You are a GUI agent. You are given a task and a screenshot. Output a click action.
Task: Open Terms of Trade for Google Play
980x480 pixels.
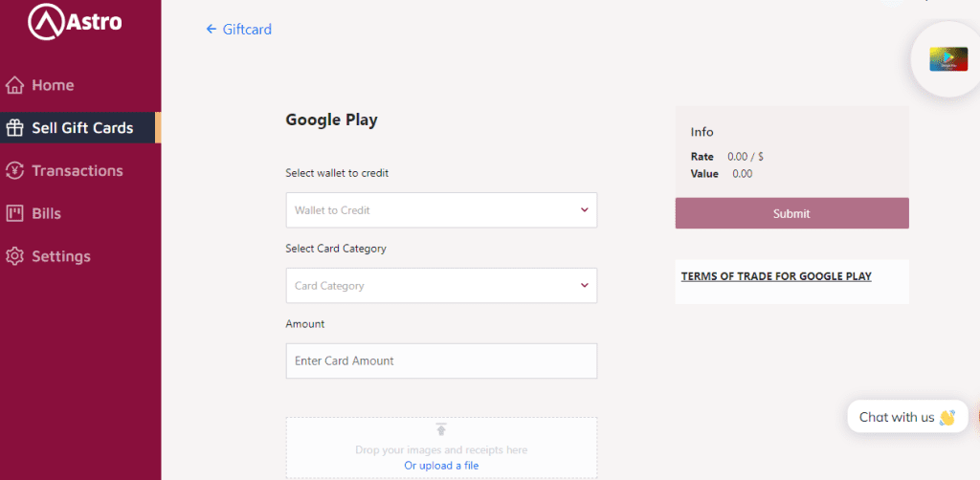click(x=776, y=276)
